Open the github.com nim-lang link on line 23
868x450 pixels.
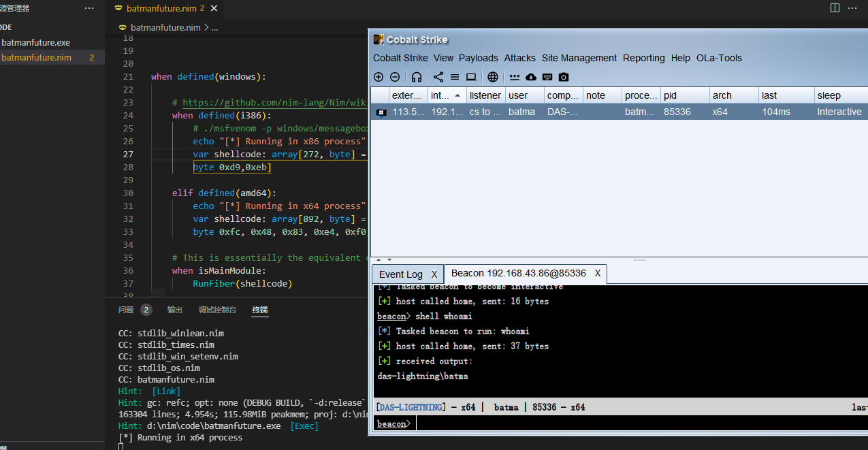click(x=276, y=103)
